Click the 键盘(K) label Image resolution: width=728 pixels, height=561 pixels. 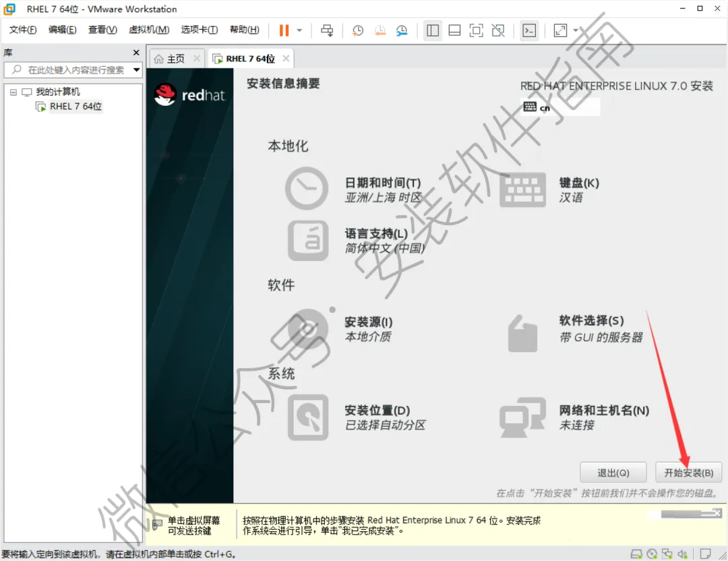tap(579, 183)
